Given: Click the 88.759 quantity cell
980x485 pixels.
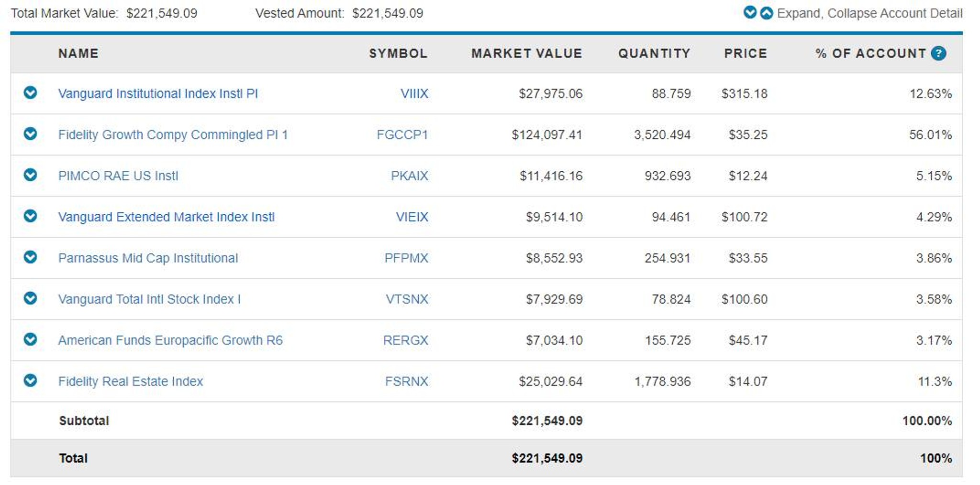Looking at the screenshot, I should tap(671, 93).
